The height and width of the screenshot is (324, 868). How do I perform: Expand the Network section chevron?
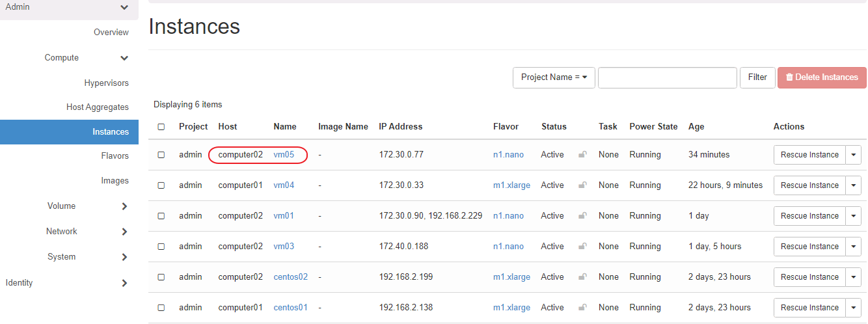click(x=124, y=232)
